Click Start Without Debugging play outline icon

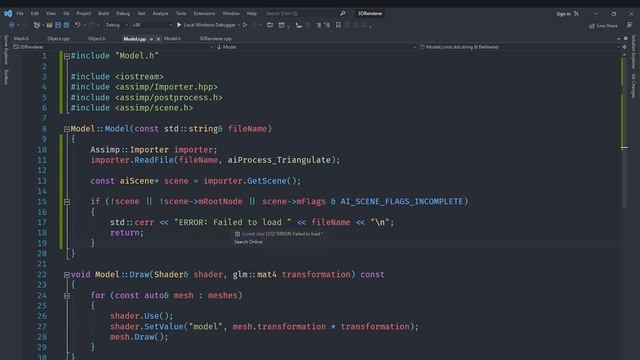click(x=245, y=25)
